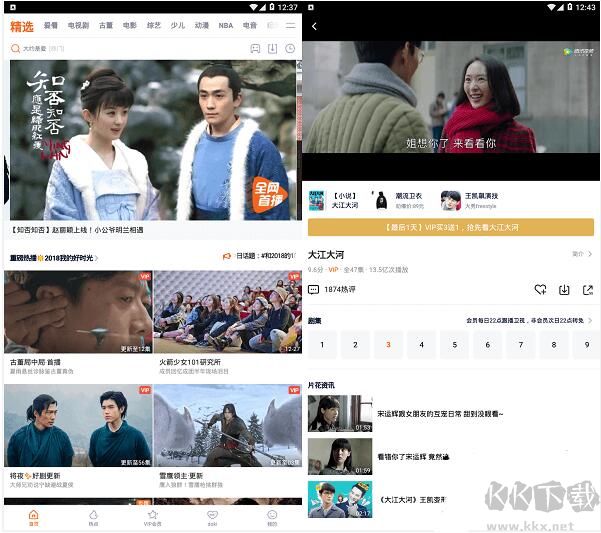
Task: Add 大江大河 to favorites with heart icon
Action: click(540, 290)
